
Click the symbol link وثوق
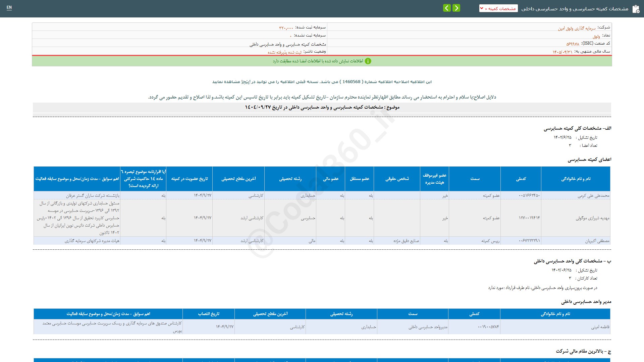596,36
